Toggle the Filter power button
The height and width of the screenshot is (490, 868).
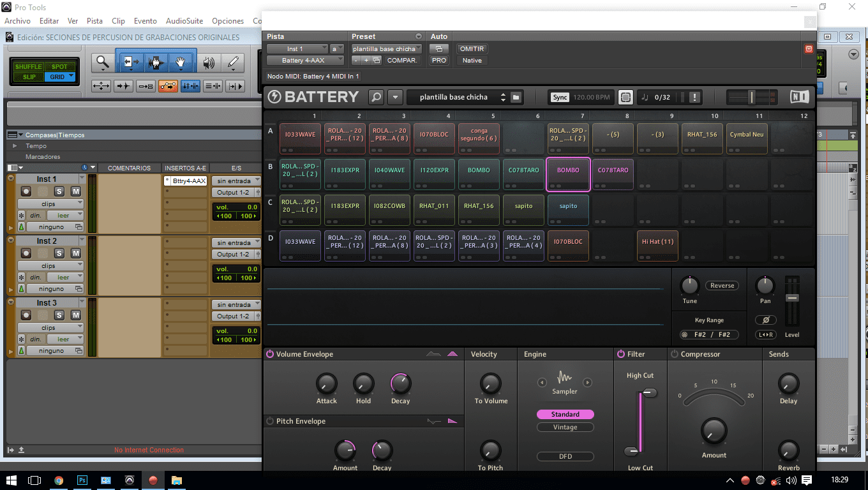point(621,354)
